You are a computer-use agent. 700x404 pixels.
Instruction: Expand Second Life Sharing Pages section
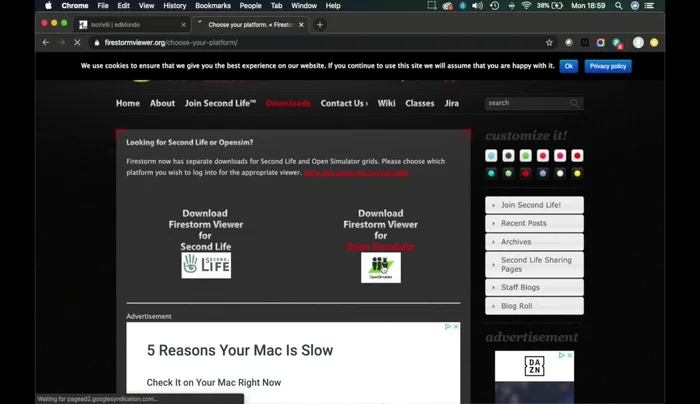534,264
